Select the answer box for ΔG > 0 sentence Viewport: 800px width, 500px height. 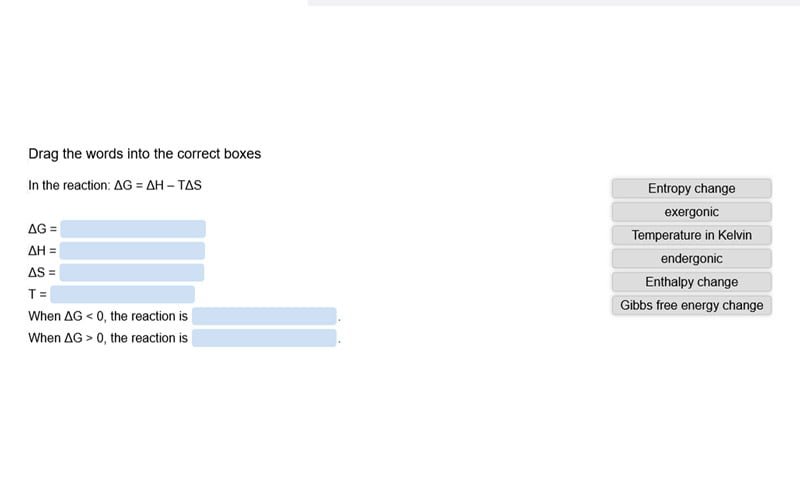coord(264,338)
